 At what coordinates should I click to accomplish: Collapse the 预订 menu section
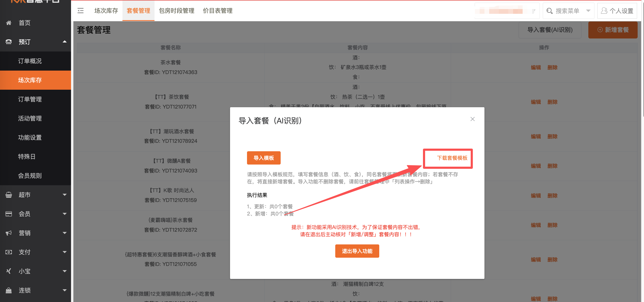tap(64, 42)
